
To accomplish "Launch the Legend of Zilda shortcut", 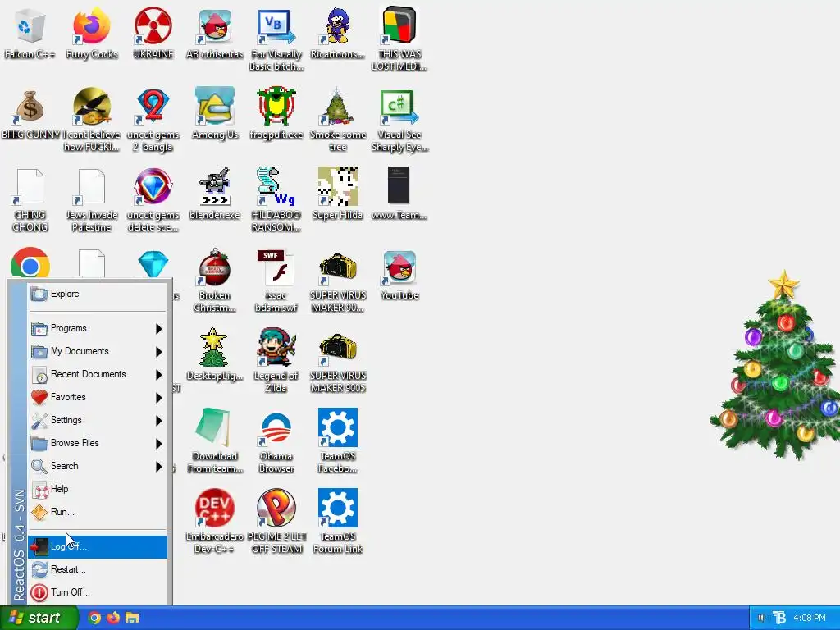I will click(x=276, y=361).
